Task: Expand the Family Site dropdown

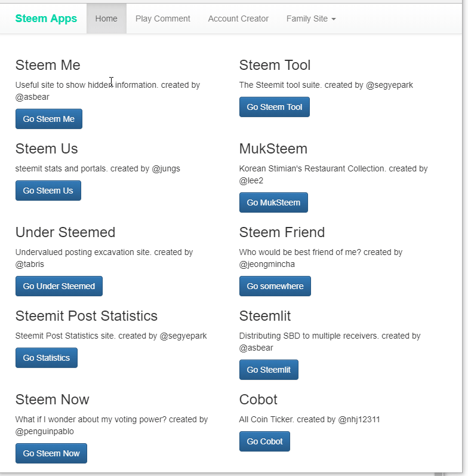Action: click(310, 19)
